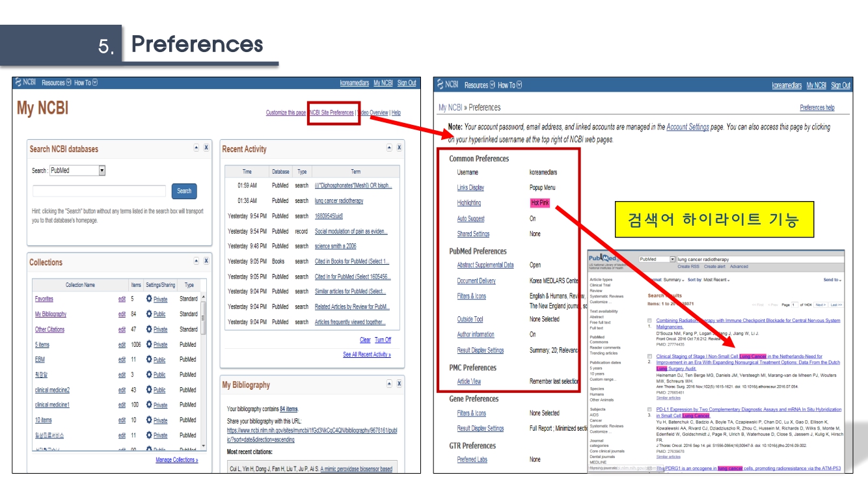This screenshot has height=488, width=868.
Task: Open Outside Tool preference link
Action: pos(470,319)
